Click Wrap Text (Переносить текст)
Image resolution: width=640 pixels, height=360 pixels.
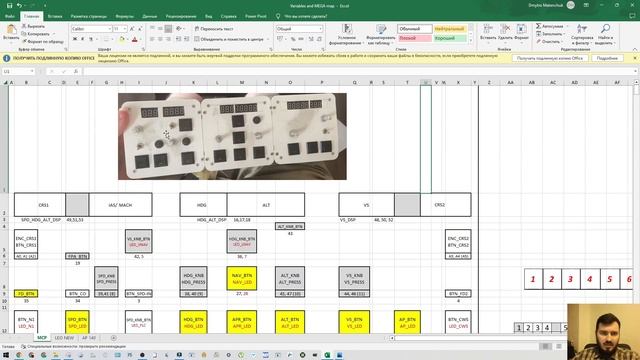[213, 29]
